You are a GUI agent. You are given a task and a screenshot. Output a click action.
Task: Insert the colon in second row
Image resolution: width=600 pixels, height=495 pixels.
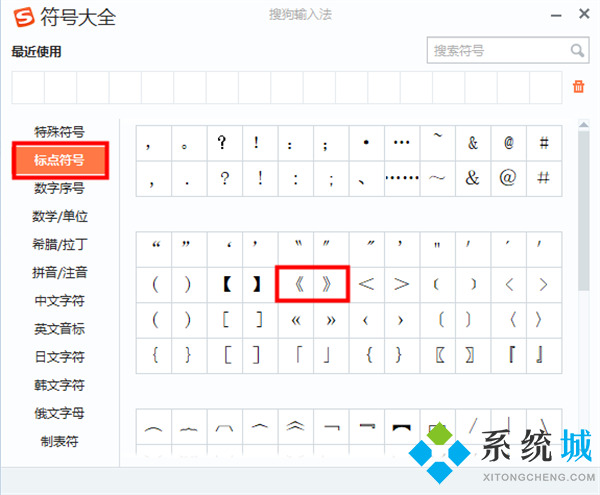296,179
